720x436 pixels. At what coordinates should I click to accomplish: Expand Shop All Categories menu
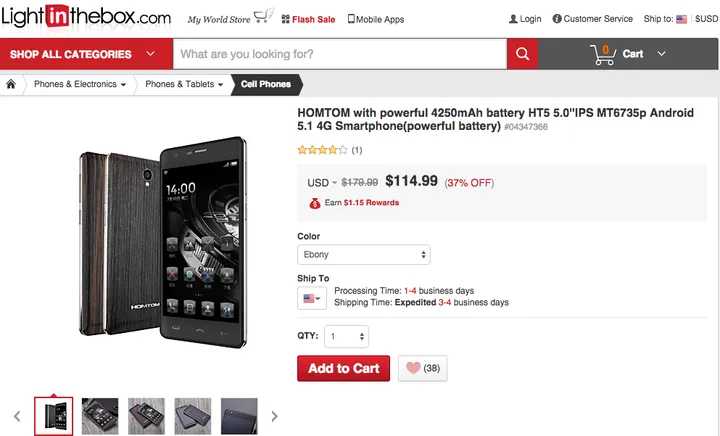click(x=84, y=54)
